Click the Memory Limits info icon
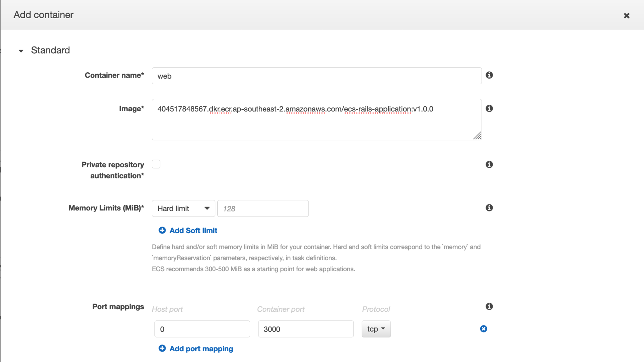Screen dimensions: 644x362 point(489,207)
